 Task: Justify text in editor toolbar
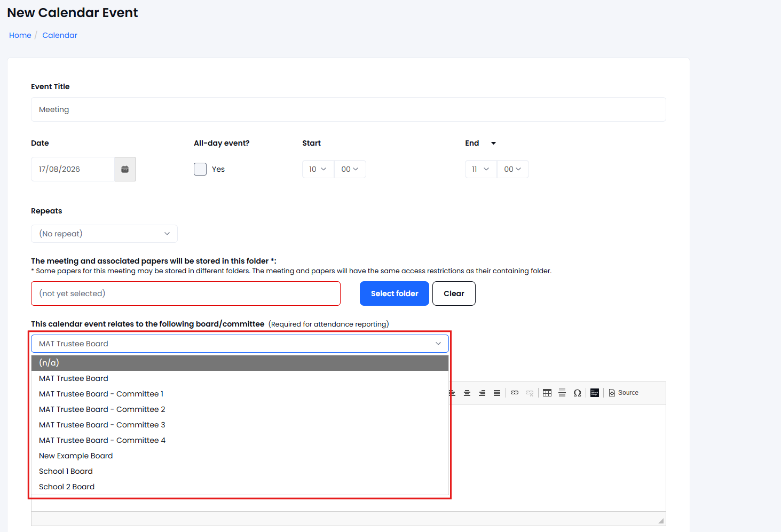[497, 393]
